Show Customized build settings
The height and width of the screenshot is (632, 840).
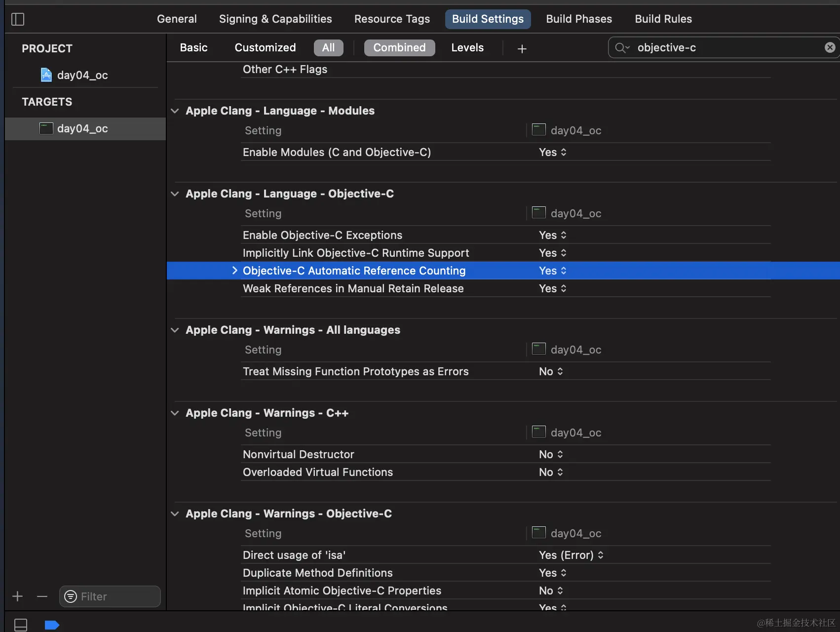[x=265, y=48]
